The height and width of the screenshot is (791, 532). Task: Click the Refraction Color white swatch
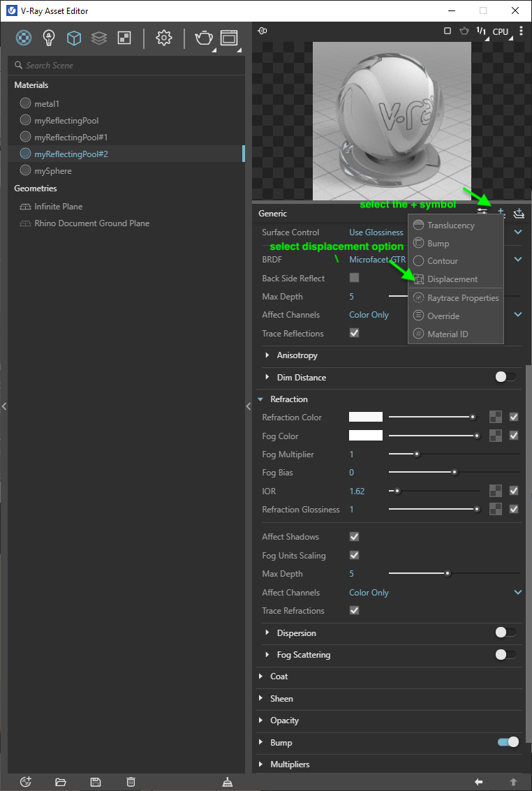click(366, 417)
